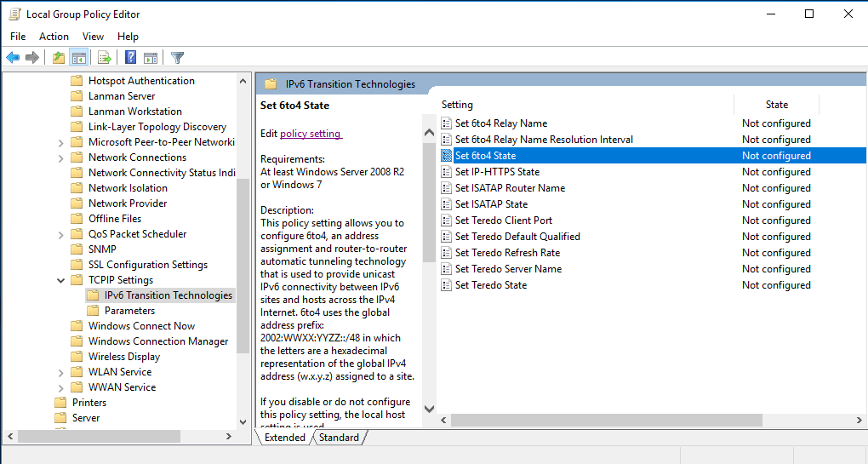Image resolution: width=868 pixels, height=464 pixels.
Task: Toggle the Show/Hide Action Pane icon
Action: point(151,58)
